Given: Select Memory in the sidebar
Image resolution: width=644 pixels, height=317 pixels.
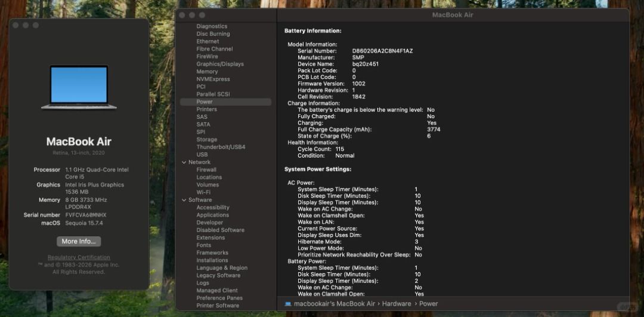Looking at the screenshot, I should [x=207, y=72].
